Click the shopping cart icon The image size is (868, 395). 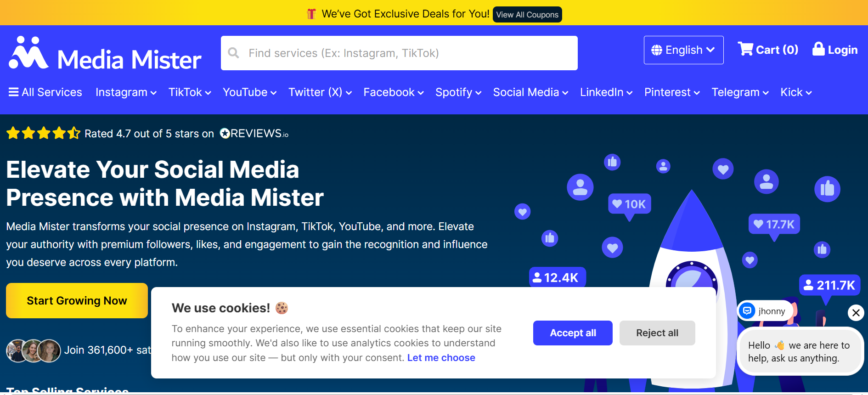(745, 49)
